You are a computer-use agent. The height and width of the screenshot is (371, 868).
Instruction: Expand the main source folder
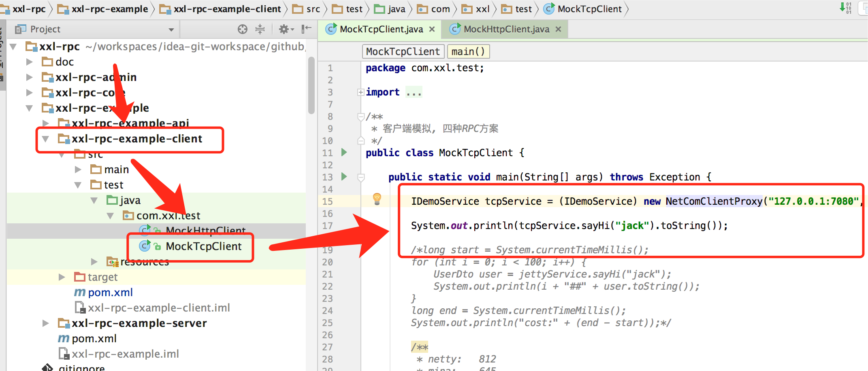point(78,170)
